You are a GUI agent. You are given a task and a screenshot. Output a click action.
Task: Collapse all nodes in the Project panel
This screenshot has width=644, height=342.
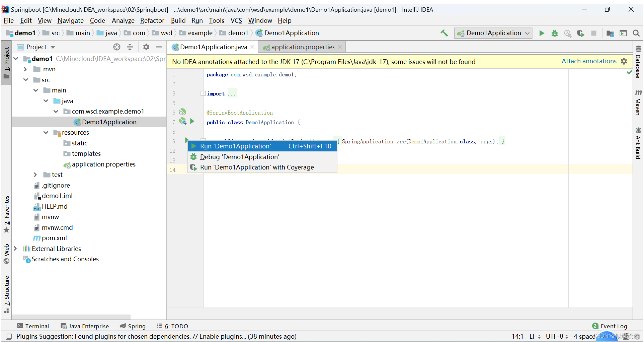[130, 47]
